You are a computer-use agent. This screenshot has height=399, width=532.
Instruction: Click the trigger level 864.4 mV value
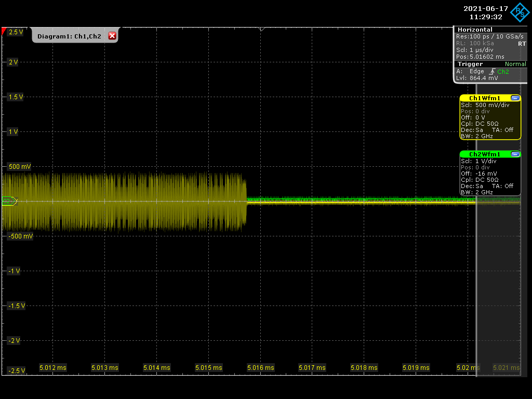[483, 78]
